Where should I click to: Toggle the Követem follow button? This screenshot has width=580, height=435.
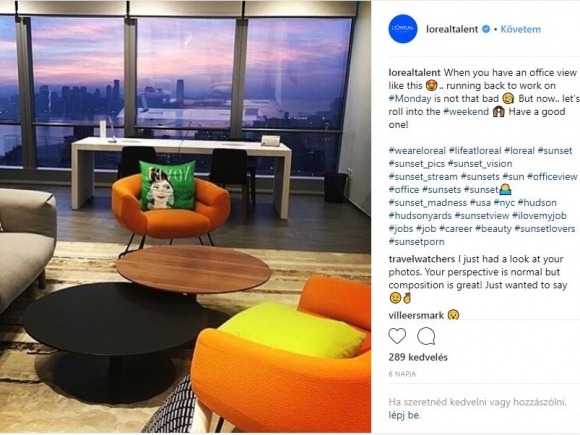(520, 29)
